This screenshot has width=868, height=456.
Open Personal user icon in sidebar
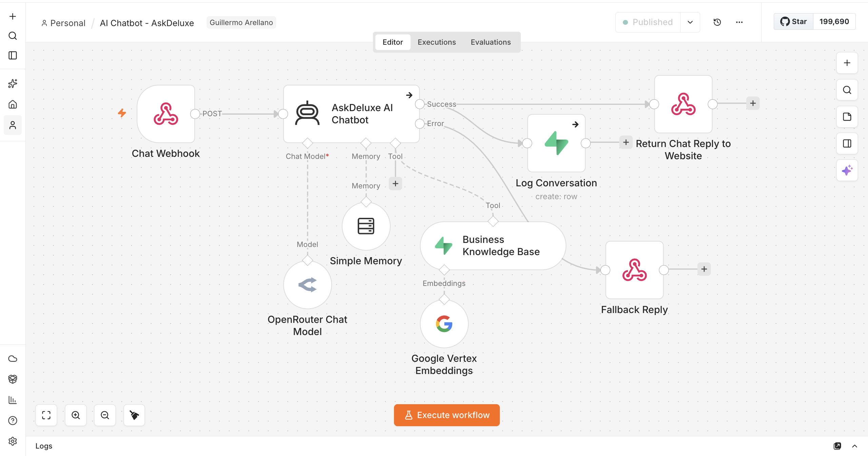click(x=13, y=125)
